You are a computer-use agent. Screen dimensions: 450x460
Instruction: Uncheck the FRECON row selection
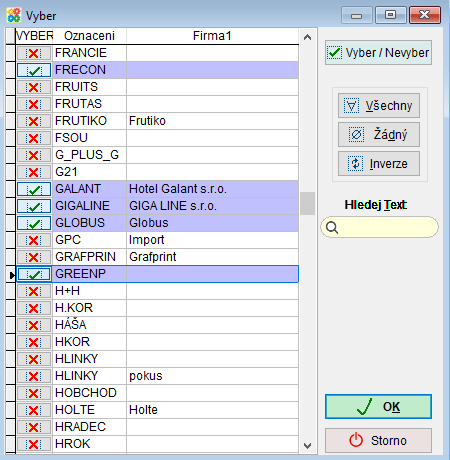click(34, 70)
